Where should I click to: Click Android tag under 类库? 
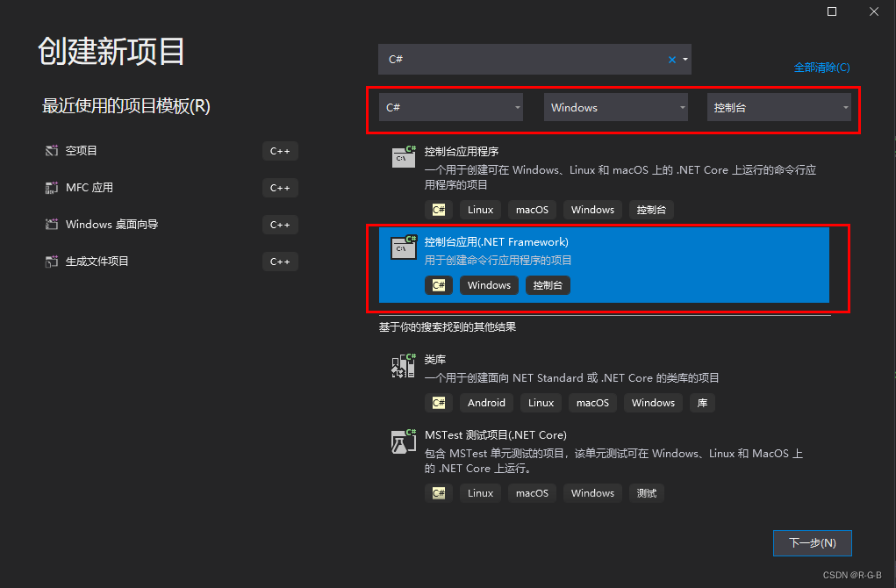[x=486, y=403]
